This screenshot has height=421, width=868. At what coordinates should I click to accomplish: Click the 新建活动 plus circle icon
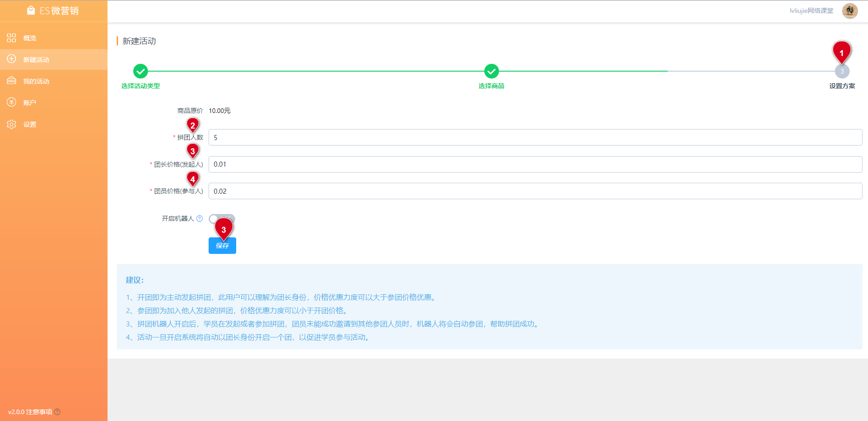pyautogui.click(x=11, y=59)
